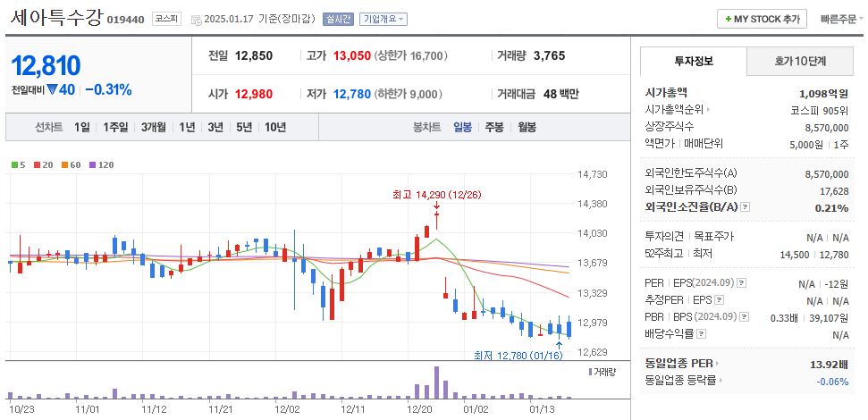Click the previous close 12,850

[254, 56]
